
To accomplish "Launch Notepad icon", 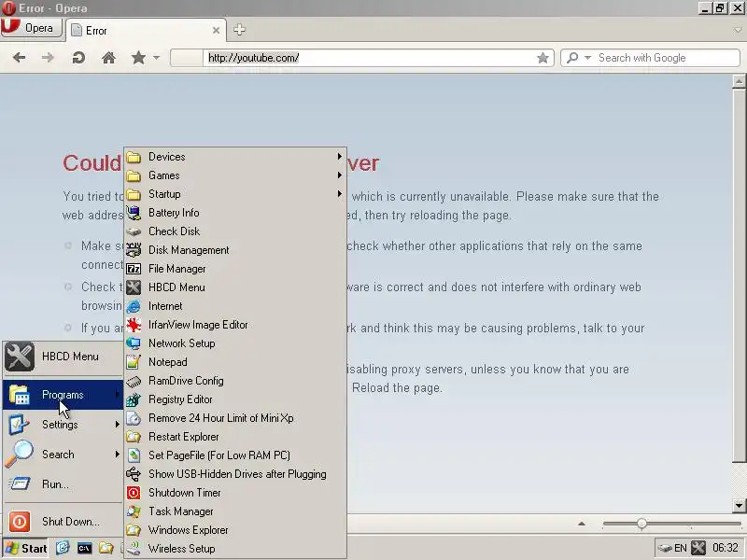I will point(134,362).
